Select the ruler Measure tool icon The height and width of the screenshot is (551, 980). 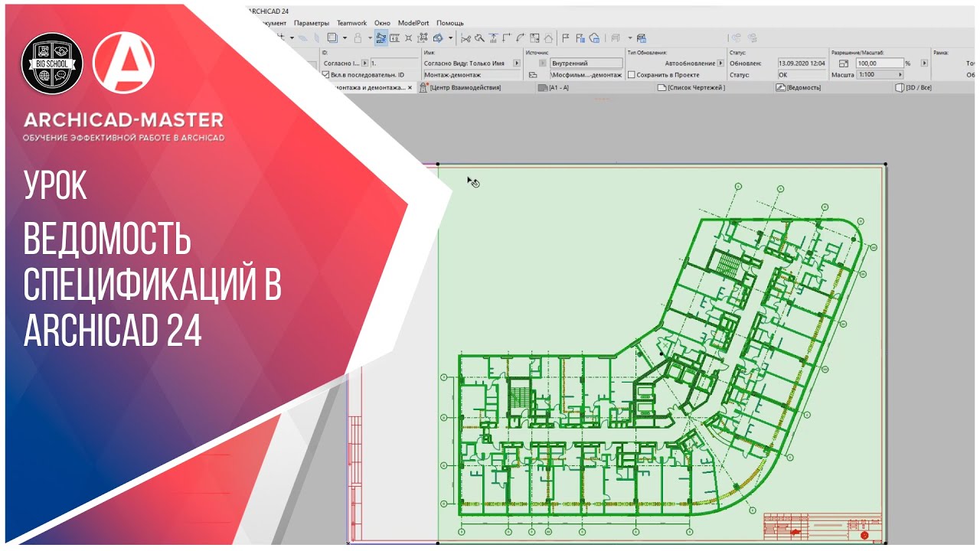click(394, 38)
